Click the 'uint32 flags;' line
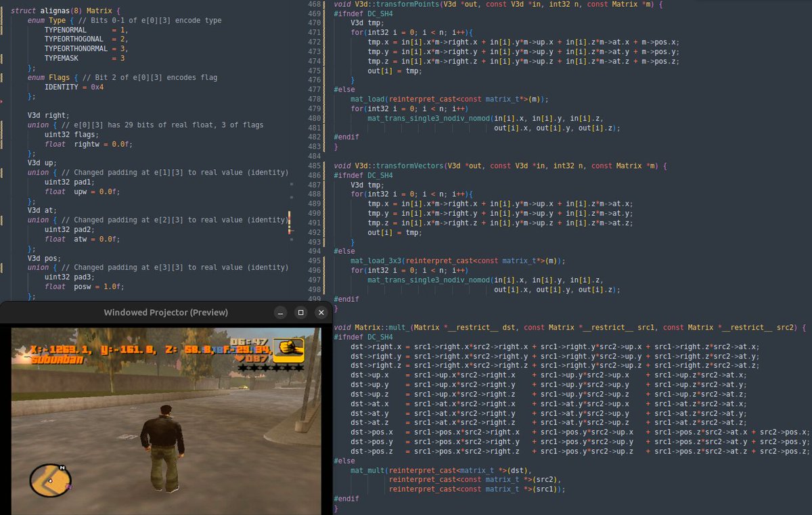Viewport: 812px width, 515px height. [x=71, y=135]
